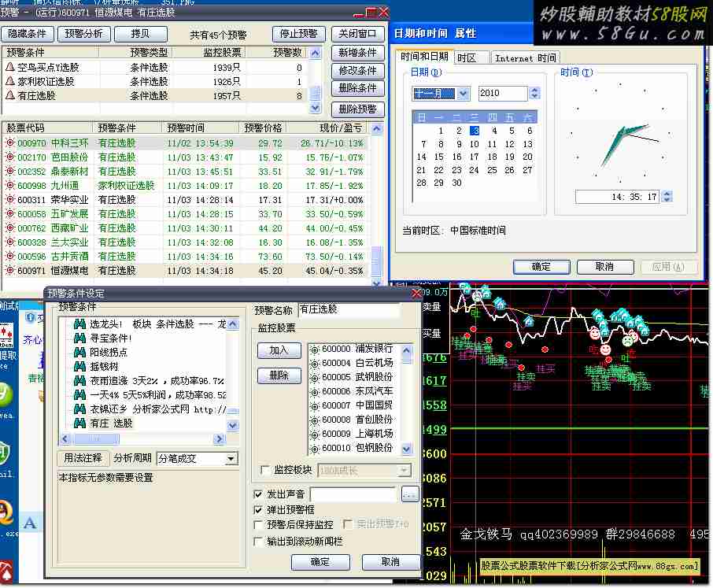Screen dimensions: 713x588
Task: Click the binoculars icon beside 有庄 选股
Action: pos(79,423)
